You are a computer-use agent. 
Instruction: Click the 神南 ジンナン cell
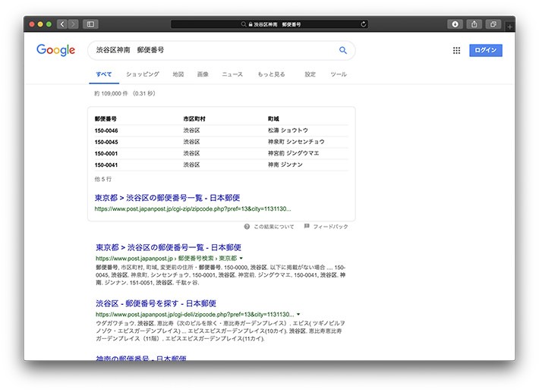[x=285, y=165]
